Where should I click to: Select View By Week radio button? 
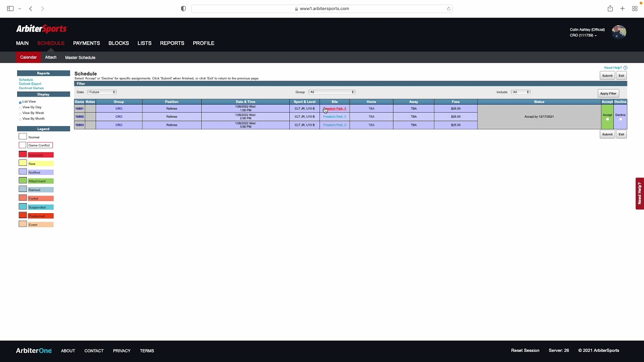click(20, 113)
